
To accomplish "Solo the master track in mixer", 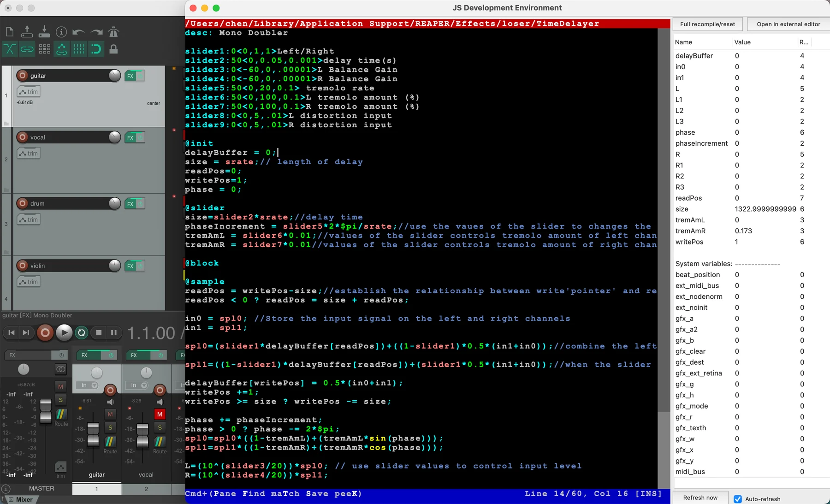I will 60,400.
